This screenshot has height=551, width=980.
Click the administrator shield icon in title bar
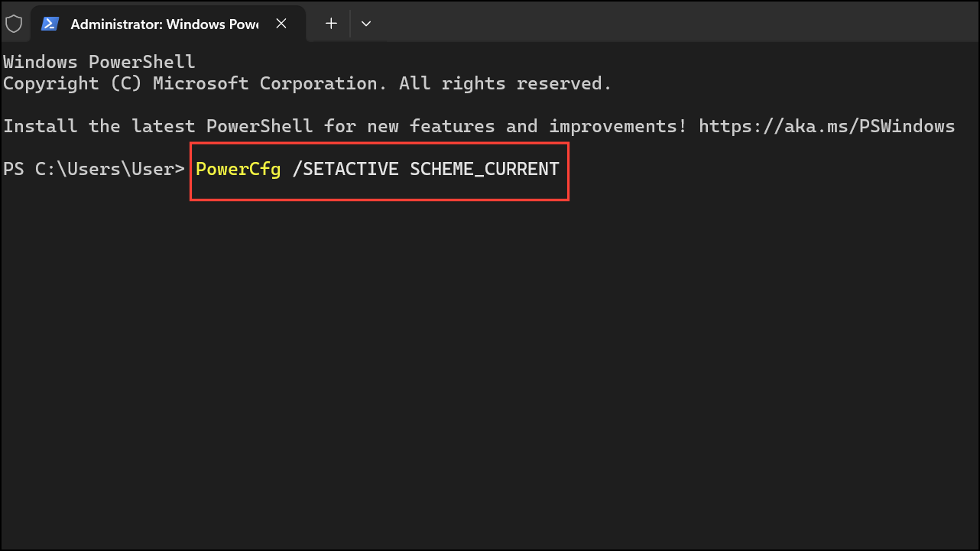coord(14,24)
